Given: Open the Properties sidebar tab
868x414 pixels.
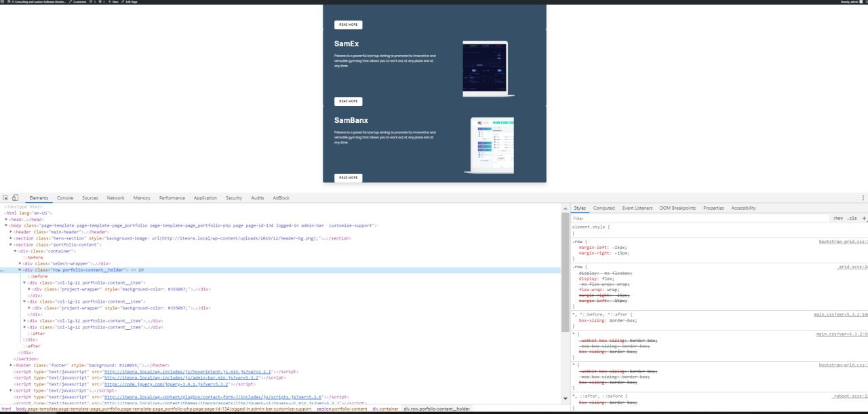Looking at the screenshot, I should click(x=713, y=208).
